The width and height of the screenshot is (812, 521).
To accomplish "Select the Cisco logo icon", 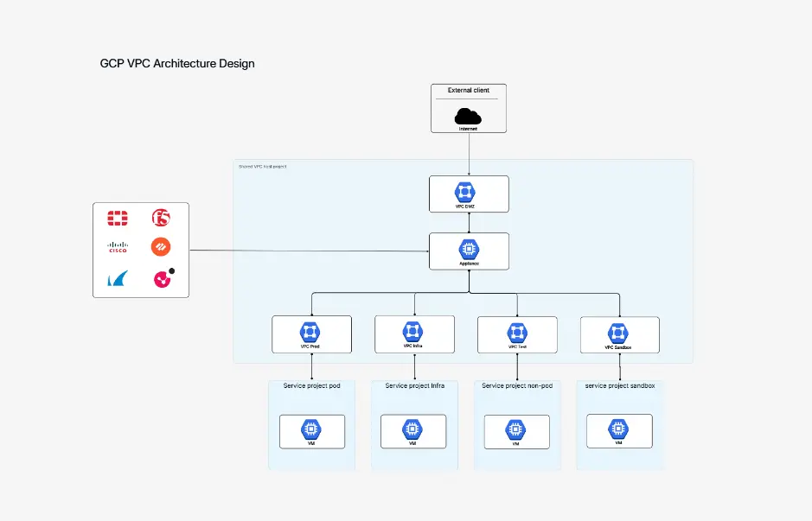I will (x=118, y=247).
